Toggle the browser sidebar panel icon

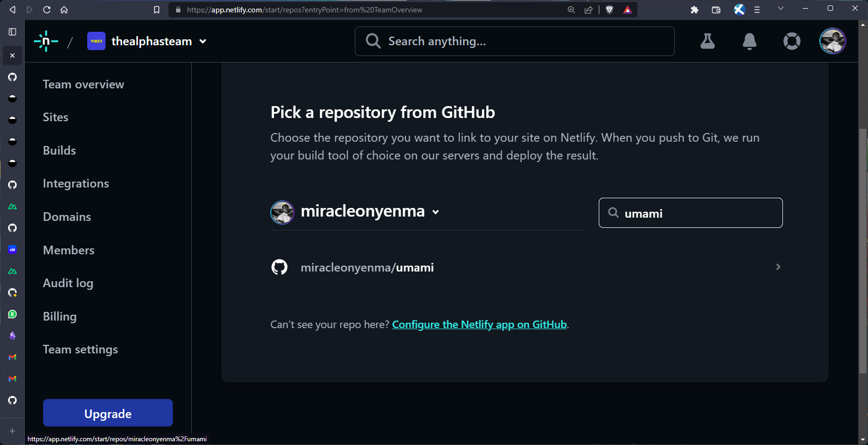(12, 32)
